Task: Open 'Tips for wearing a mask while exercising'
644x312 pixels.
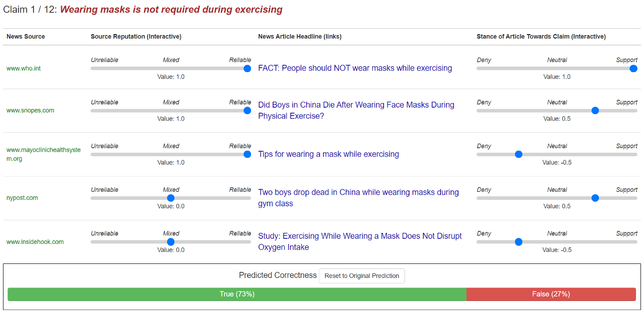Action: (x=328, y=154)
